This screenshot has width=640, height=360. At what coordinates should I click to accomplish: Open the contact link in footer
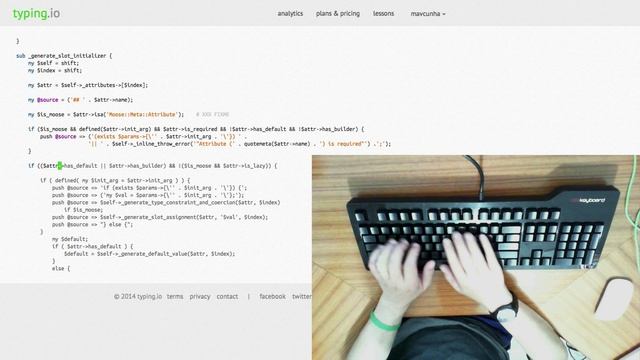coord(227,297)
